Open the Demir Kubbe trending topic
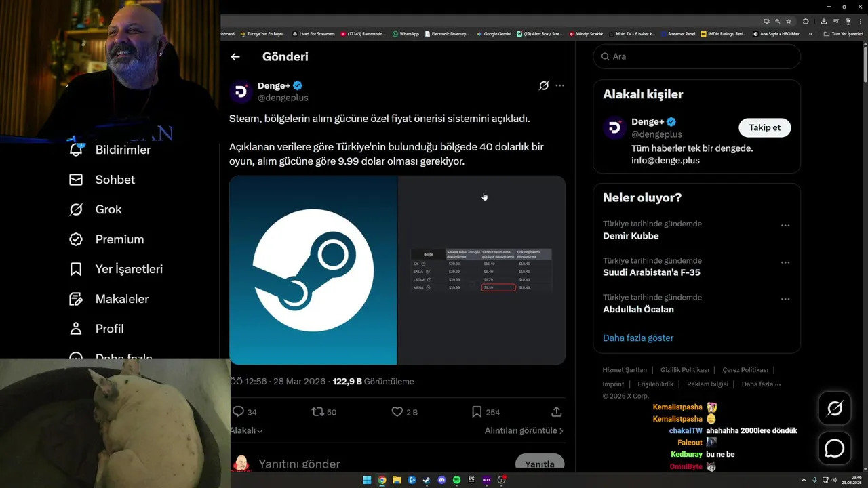The width and height of the screenshot is (868, 488). 631,236
